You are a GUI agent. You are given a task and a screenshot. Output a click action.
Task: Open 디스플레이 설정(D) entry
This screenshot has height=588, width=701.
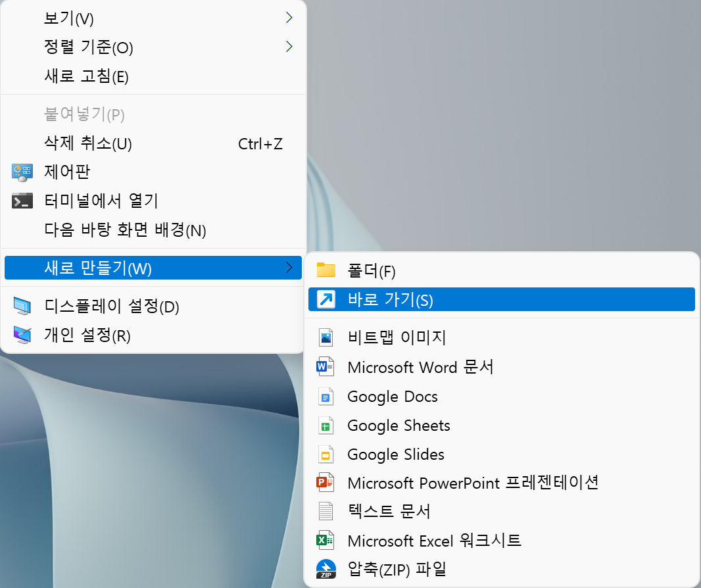(153, 306)
